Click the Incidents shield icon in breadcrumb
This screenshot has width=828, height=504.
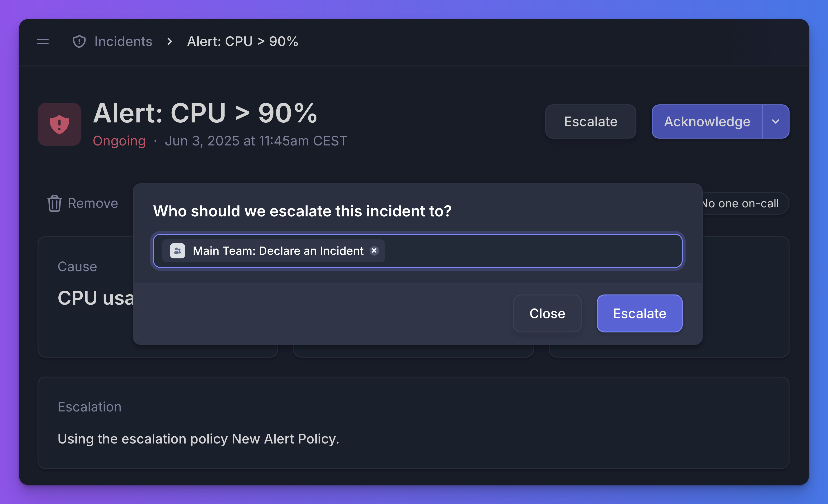tap(79, 42)
